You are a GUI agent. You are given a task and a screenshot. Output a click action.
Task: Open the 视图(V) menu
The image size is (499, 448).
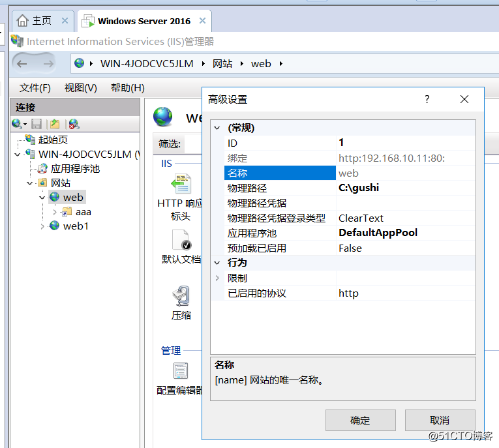pos(80,87)
